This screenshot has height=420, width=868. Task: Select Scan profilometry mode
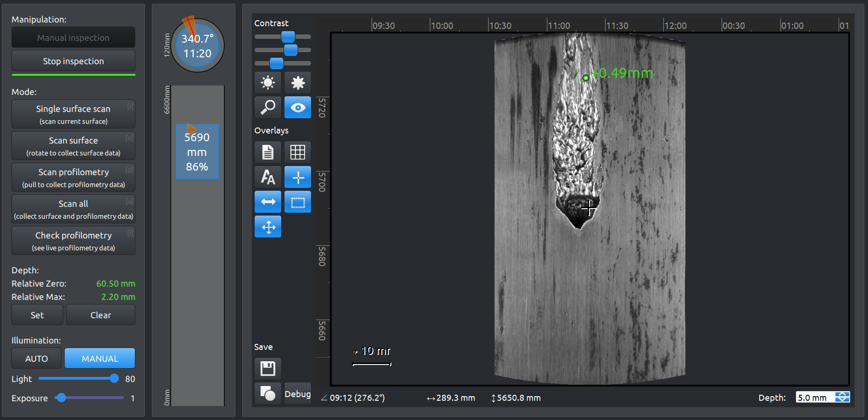pyautogui.click(x=73, y=177)
